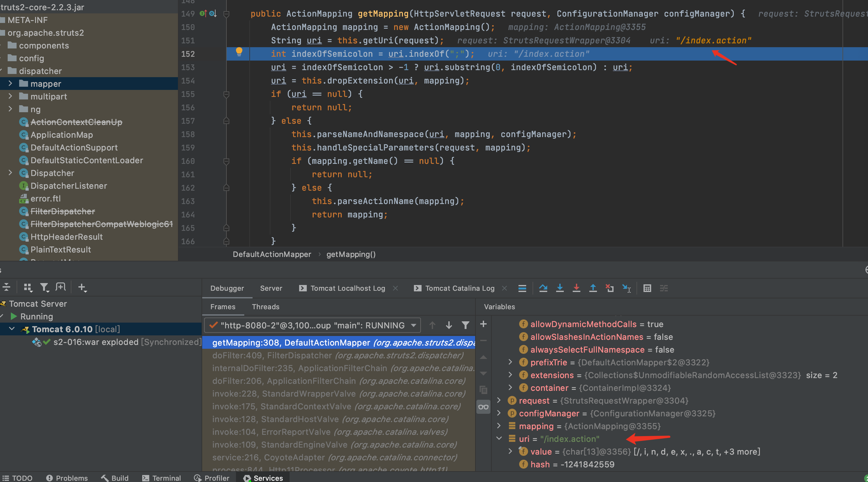Close the Tomcat Localhost Log tab
Viewport: 868px width, 482px height.
396,288
